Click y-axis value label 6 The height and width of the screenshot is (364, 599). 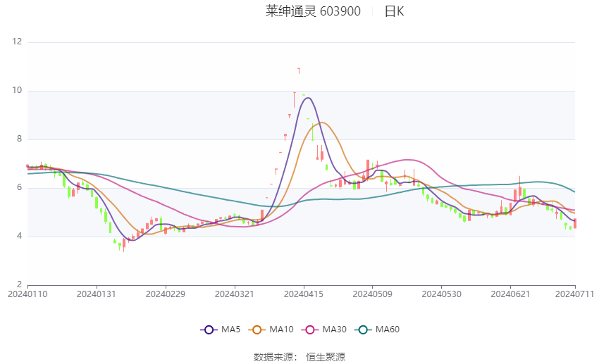pyautogui.click(x=20, y=187)
